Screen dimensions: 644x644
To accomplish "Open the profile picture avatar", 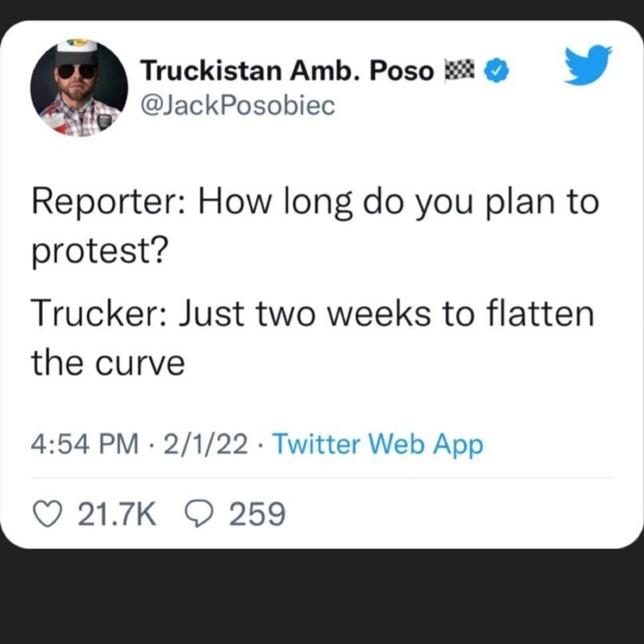I will (79, 88).
